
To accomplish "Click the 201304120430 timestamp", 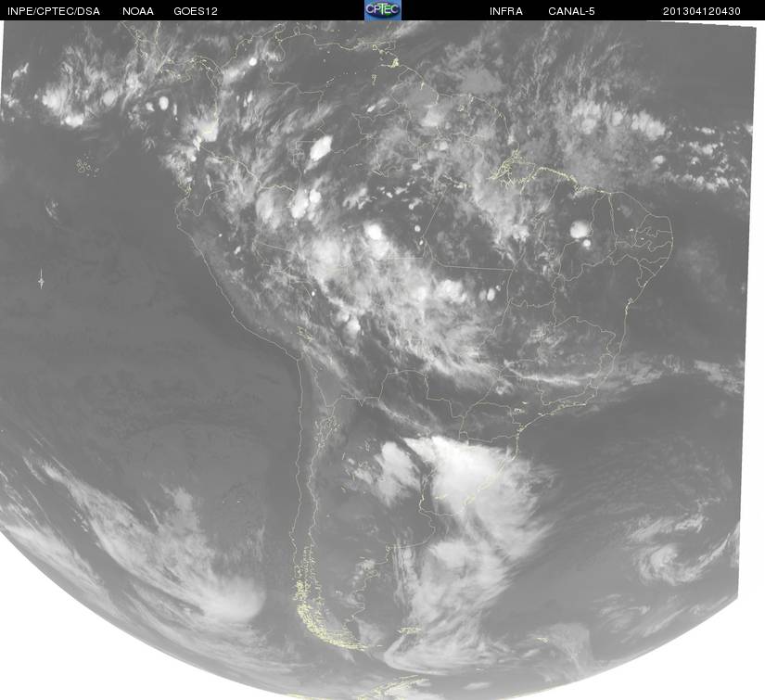I will coord(702,11).
